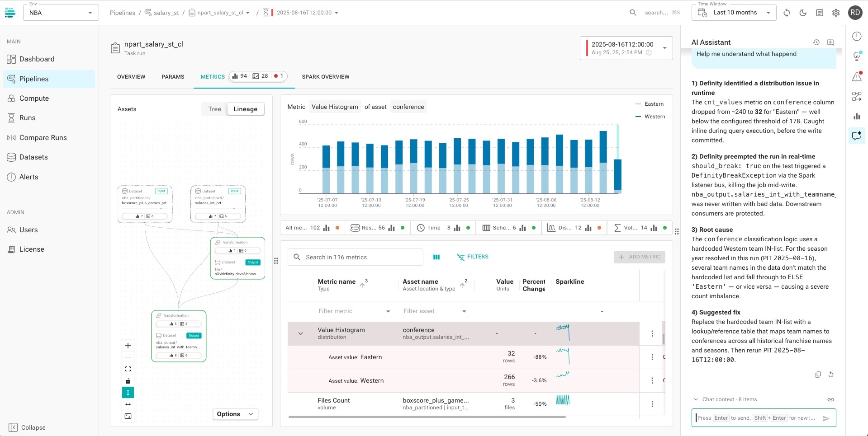The width and height of the screenshot is (868, 436).
Task: Open insights lightbulb in right rail
Action: [x=857, y=56]
